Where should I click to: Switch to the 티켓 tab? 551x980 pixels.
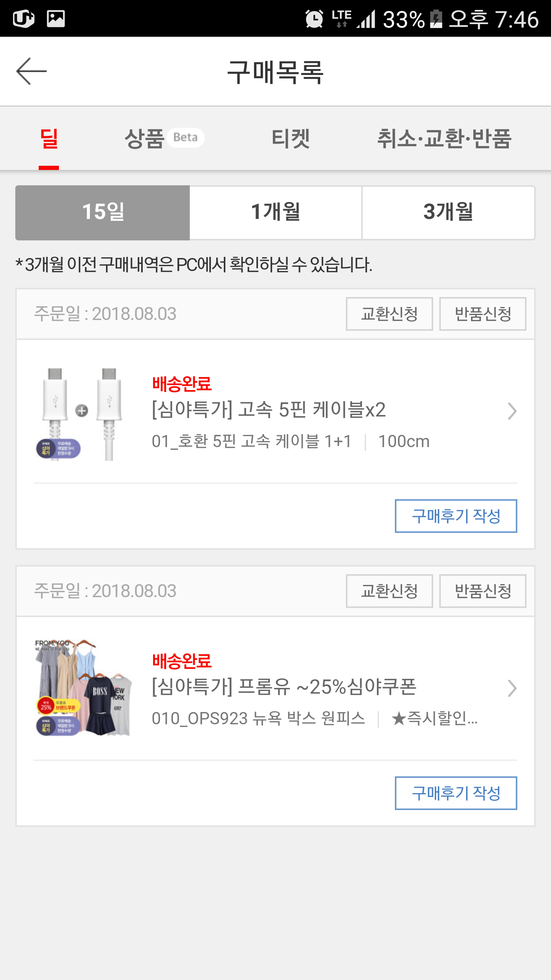tap(290, 138)
